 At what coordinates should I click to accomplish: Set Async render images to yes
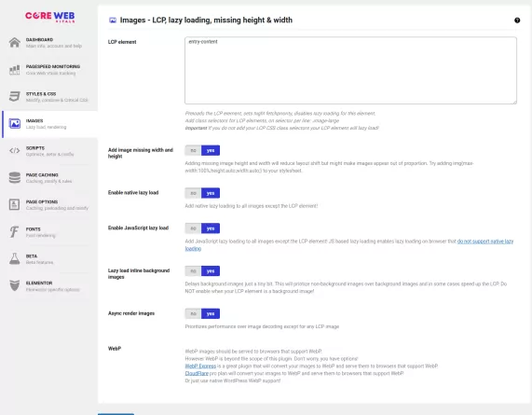pyautogui.click(x=211, y=313)
